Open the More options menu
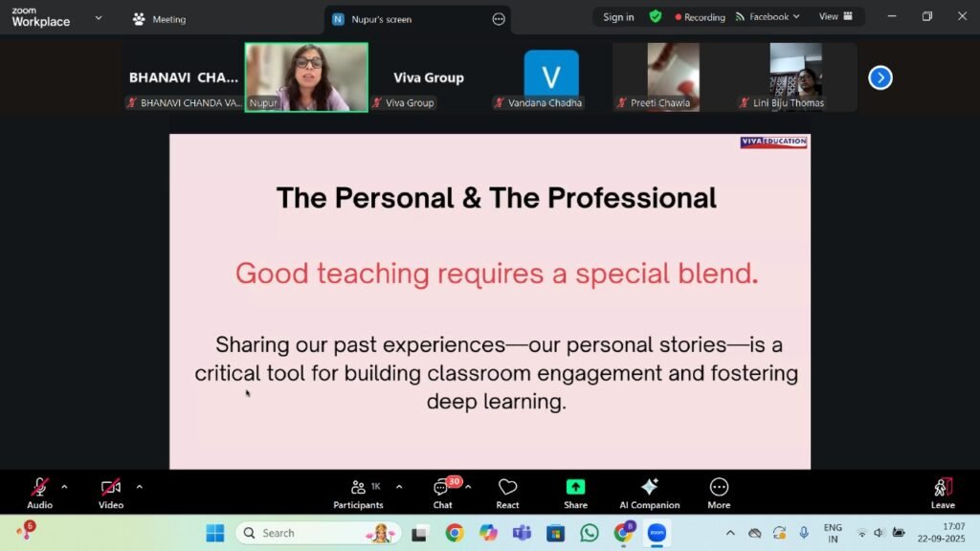 [719, 490]
